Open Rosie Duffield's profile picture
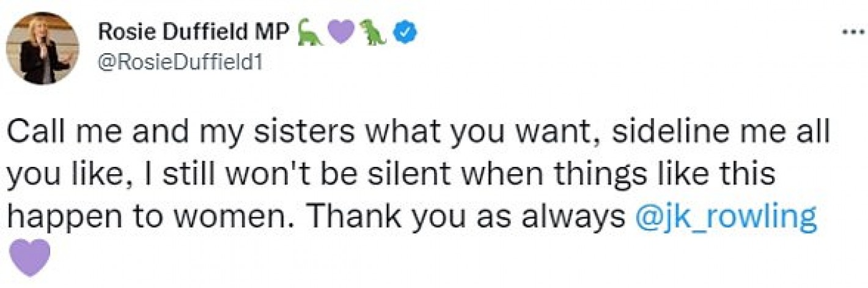Viewport: 868px width, 288px height. tap(43, 48)
